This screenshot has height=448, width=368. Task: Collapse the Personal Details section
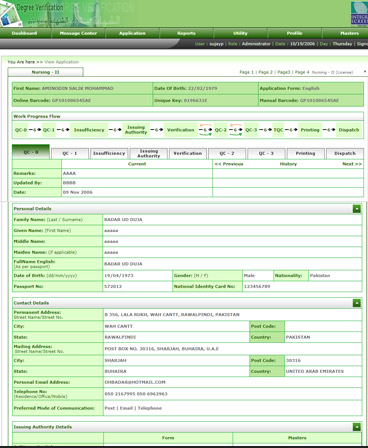(x=357, y=209)
